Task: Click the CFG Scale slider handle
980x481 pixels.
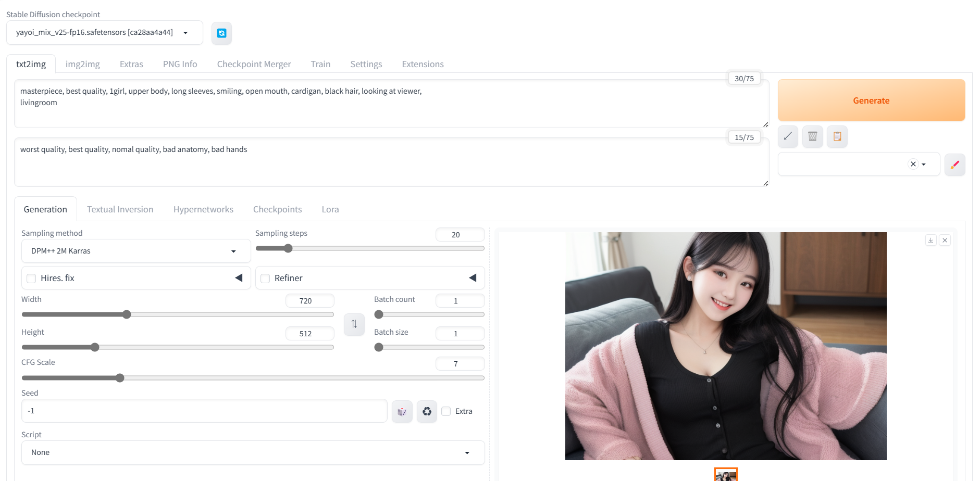Action: pyautogui.click(x=120, y=378)
